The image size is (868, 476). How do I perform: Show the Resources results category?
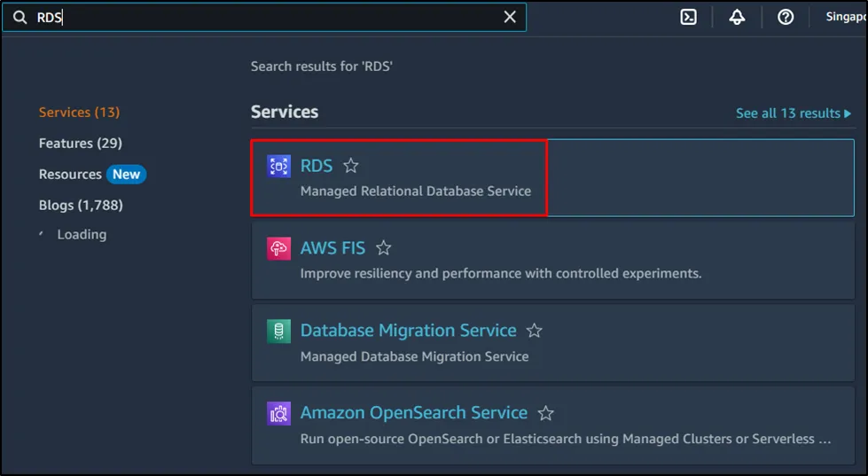[x=70, y=175]
